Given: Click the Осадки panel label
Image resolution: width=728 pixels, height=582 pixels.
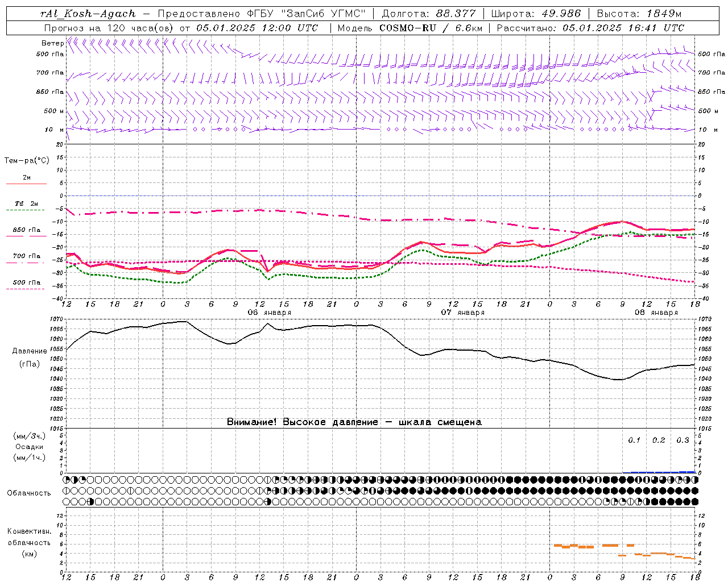Looking at the screenshot, I should [30, 447].
